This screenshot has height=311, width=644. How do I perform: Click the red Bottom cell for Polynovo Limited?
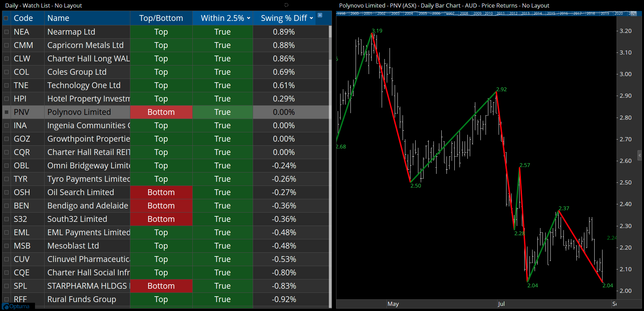pos(161,112)
